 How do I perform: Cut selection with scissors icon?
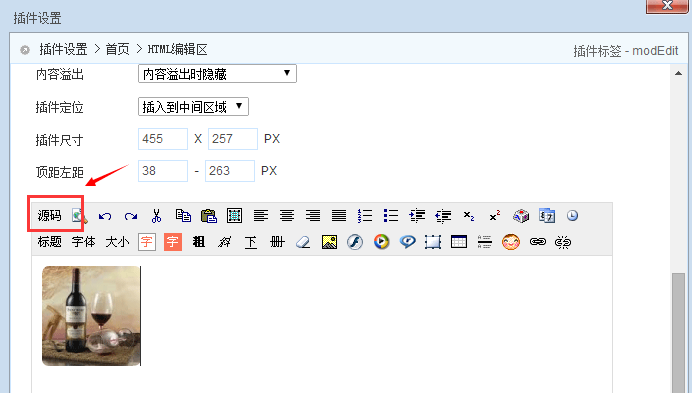[x=156, y=215]
